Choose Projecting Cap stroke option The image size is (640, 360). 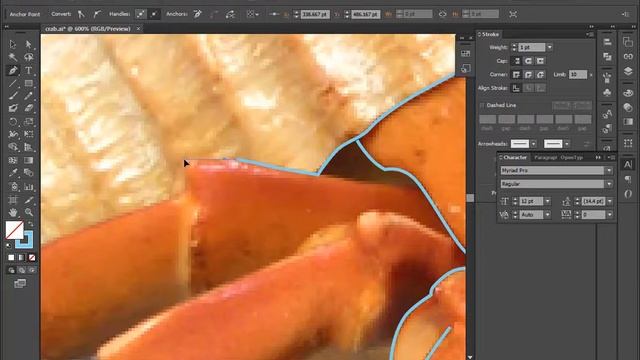tap(540, 61)
